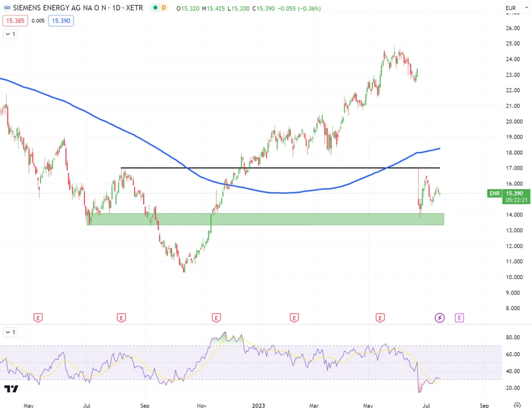This screenshot has height=408, width=532.
Task: Open the chart settings gear icon
Action: pos(517,405)
